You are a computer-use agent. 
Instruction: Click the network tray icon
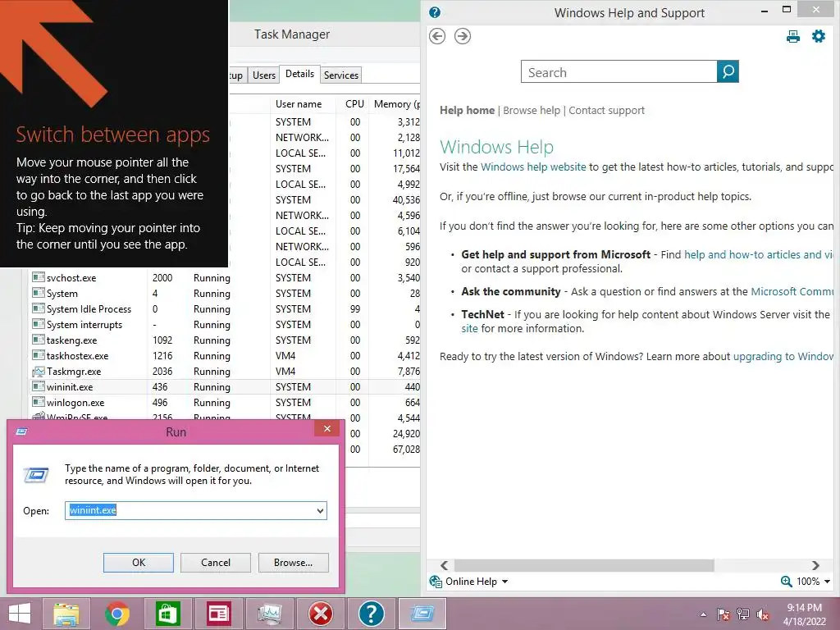(742, 614)
